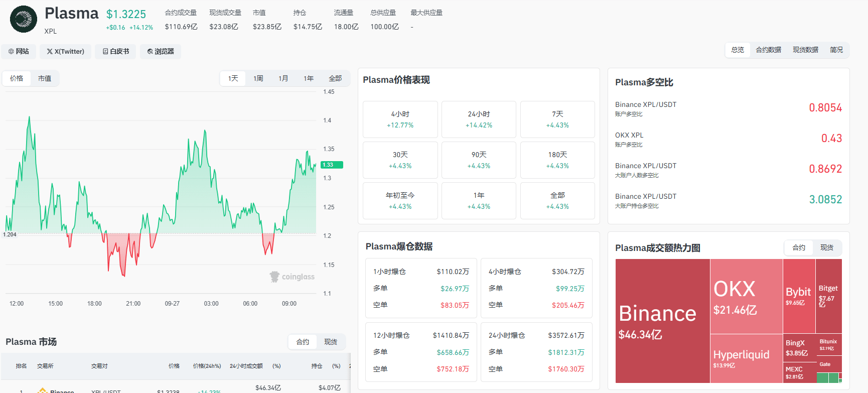
Task: Click Binance 大账户人数多空比 value 0.8692
Action: [x=825, y=169]
